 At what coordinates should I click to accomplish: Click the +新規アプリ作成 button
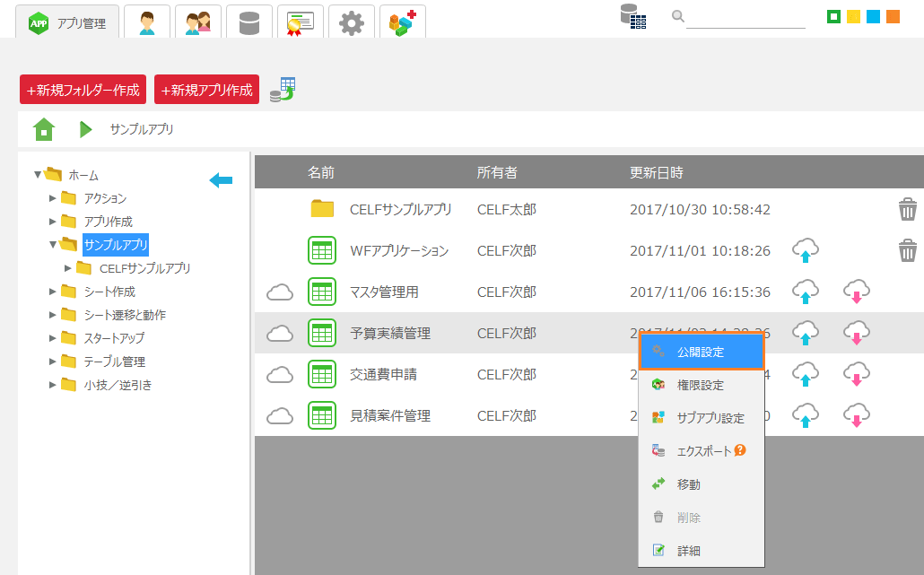point(206,90)
